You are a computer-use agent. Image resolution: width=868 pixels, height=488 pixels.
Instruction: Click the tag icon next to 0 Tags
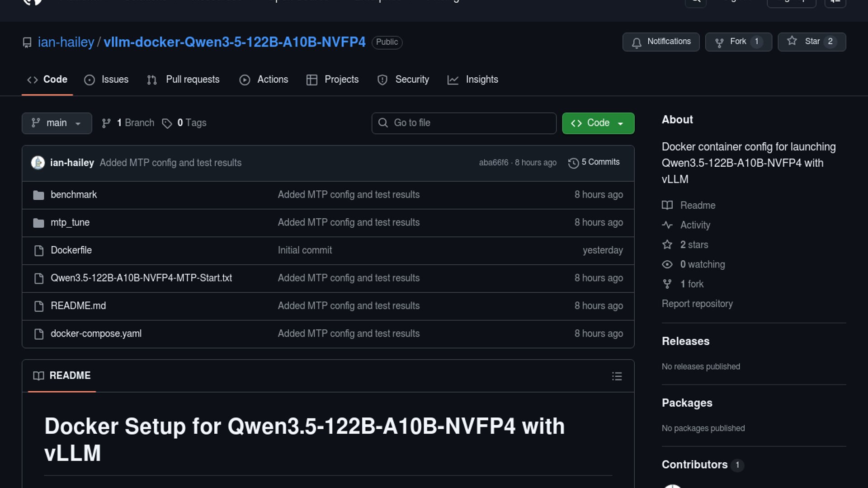click(167, 123)
